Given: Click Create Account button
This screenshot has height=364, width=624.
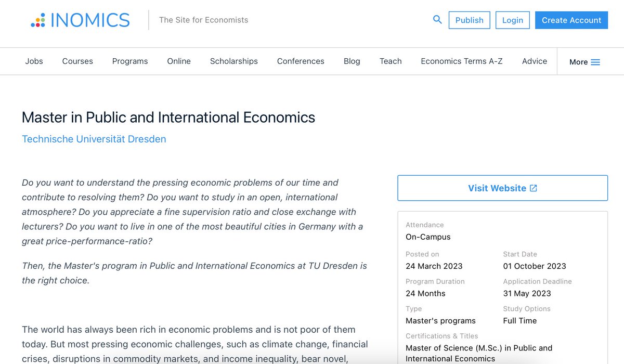Looking at the screenshot, I should tap(571, 20).
